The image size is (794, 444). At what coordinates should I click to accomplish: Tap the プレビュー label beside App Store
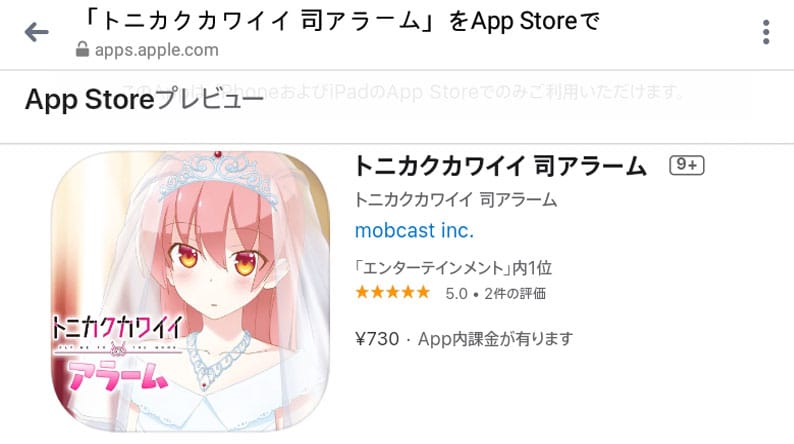pyautogui.click(x=209, y=99)
